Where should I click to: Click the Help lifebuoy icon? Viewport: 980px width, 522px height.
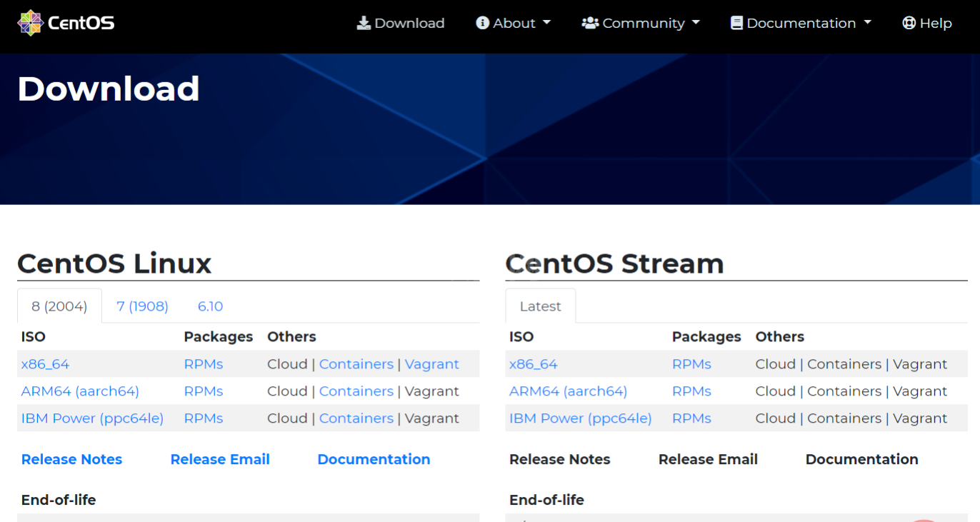coord(909,23)
